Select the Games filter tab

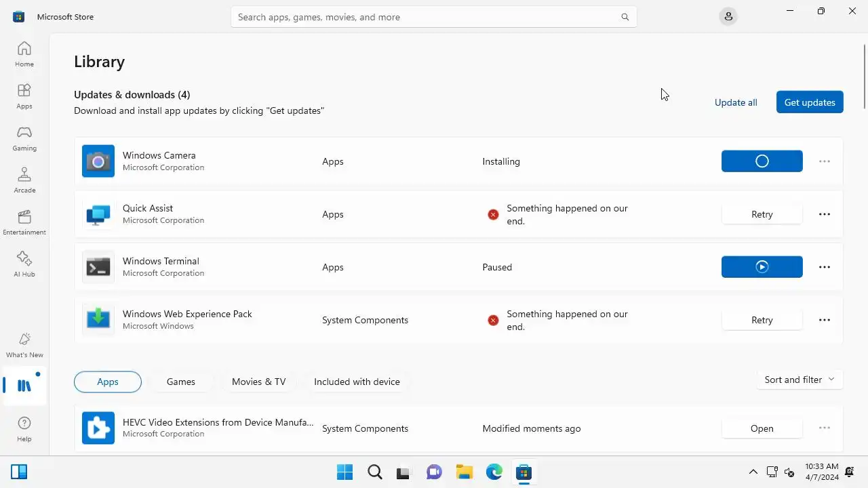click(181, 382)
